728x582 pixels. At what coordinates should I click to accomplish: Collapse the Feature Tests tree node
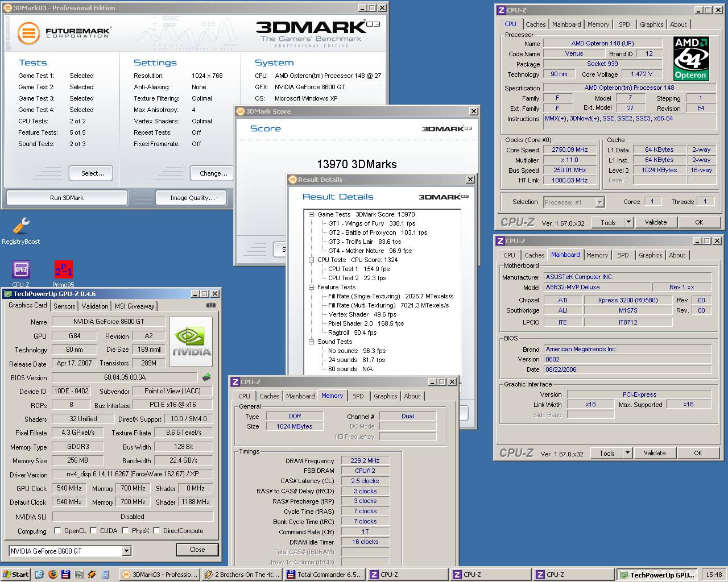coord(311,287)
